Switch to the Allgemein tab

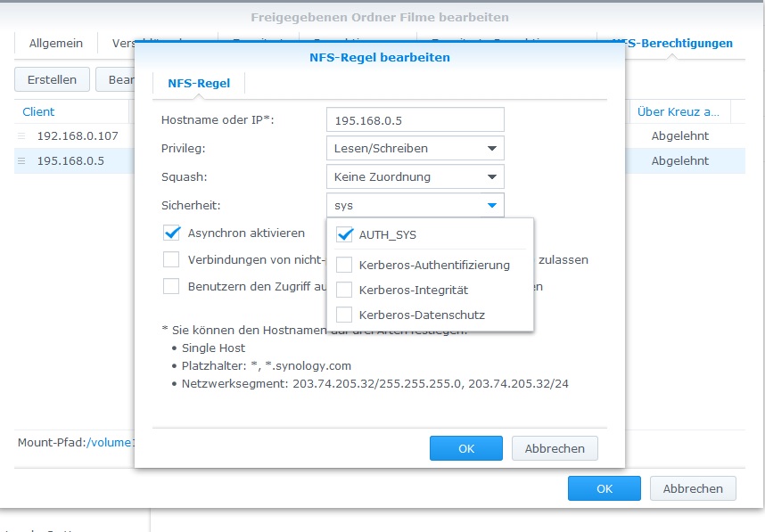pos(56,43)
